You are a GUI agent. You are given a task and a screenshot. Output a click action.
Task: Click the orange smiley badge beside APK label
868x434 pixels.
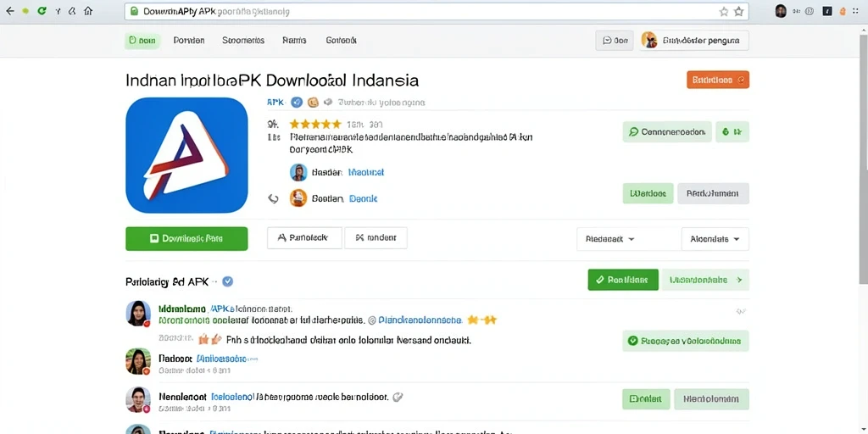pyautogui.click(x=313, y=102)
